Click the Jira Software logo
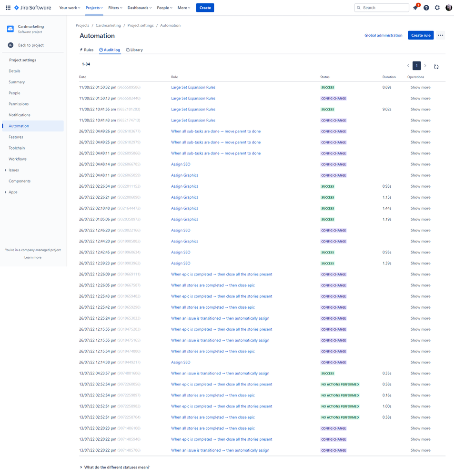The height and width of the screenshot is (476, 454). (x=32, y=7)
